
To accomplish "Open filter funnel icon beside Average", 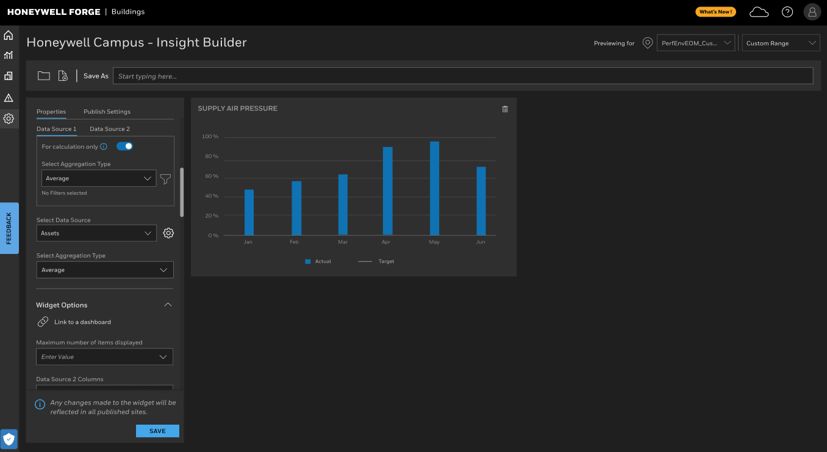I will pos(165,179).
